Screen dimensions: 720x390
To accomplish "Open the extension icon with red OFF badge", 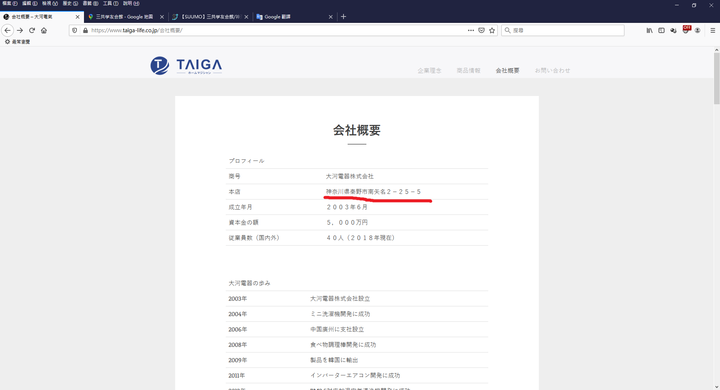I will [x=686, y=30].
